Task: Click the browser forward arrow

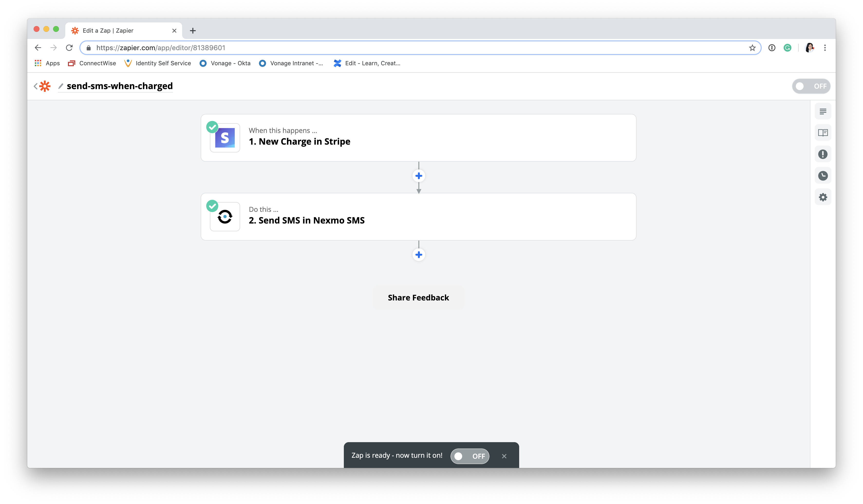Action: point(53,47)
